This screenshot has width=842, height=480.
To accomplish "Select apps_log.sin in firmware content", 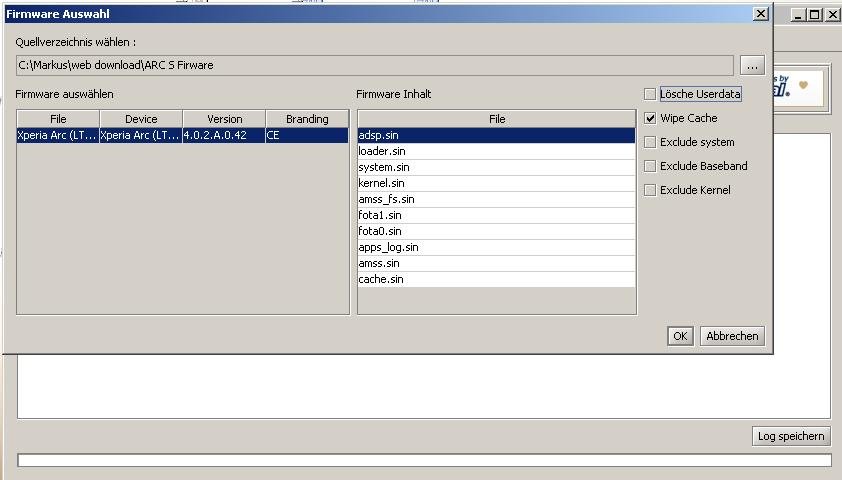I will point(496,248).
